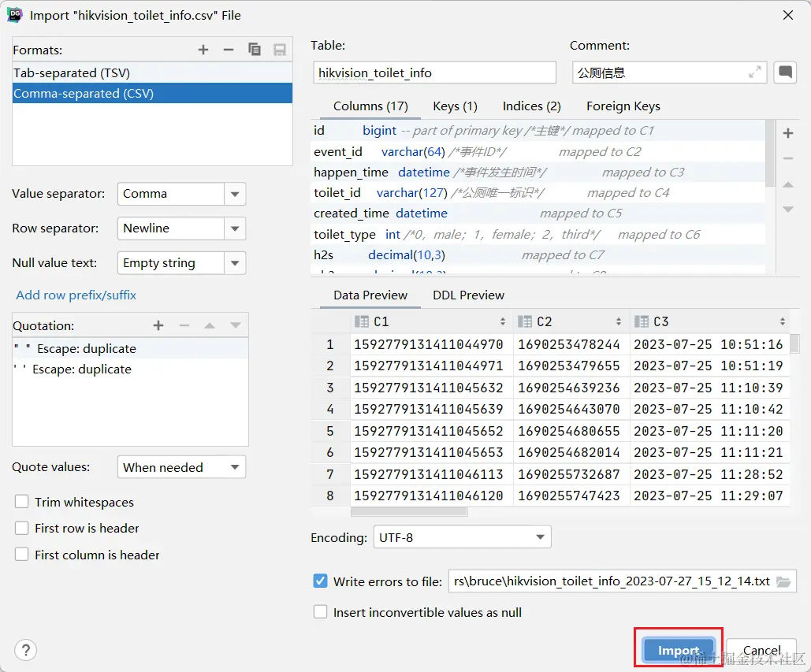Sort by the C1 column arrows
This screenshot has height=672, width=811.
(502, 321)
